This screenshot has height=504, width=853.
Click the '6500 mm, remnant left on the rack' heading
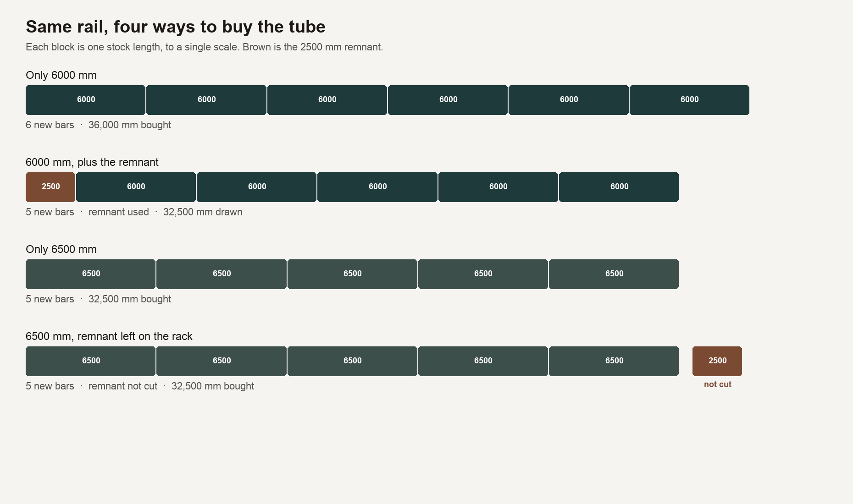[x=109, y=336]
